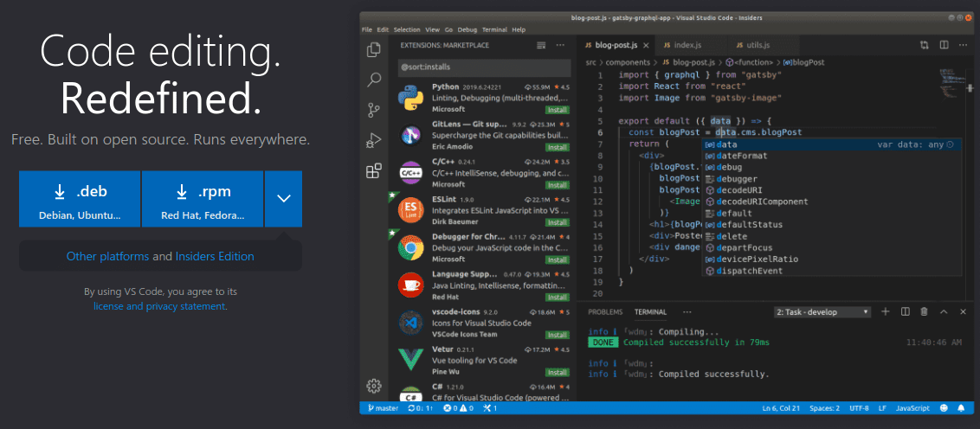The height and width of the screenshot is (429, 980).
Task: Switch to the utils.js editor tab
Action: [x=764, y=45]
